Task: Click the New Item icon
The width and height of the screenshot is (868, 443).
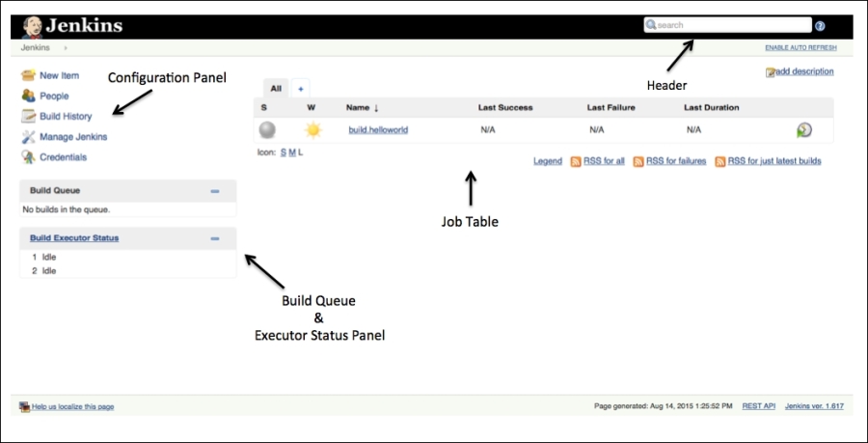Action: [x=28, y=75]
